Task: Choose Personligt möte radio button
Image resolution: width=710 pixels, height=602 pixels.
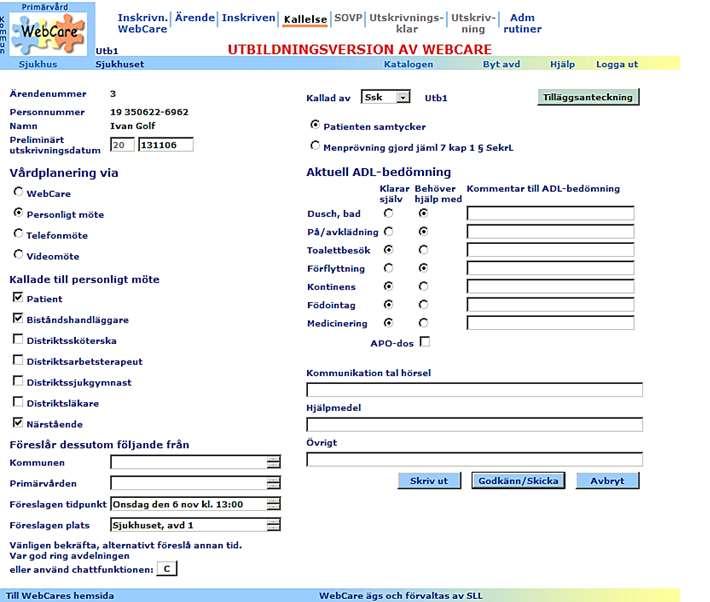Action: (18, 212)
